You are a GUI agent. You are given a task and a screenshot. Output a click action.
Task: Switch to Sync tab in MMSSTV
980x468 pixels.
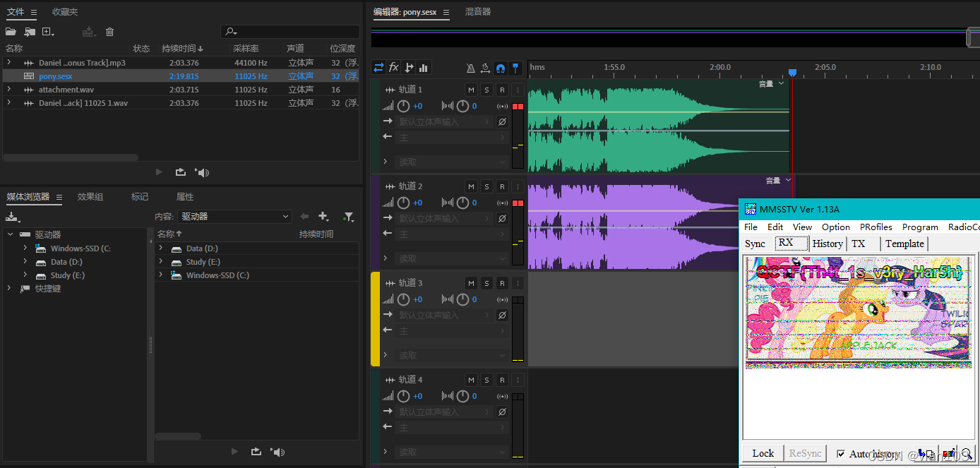[x=755, y=244]
